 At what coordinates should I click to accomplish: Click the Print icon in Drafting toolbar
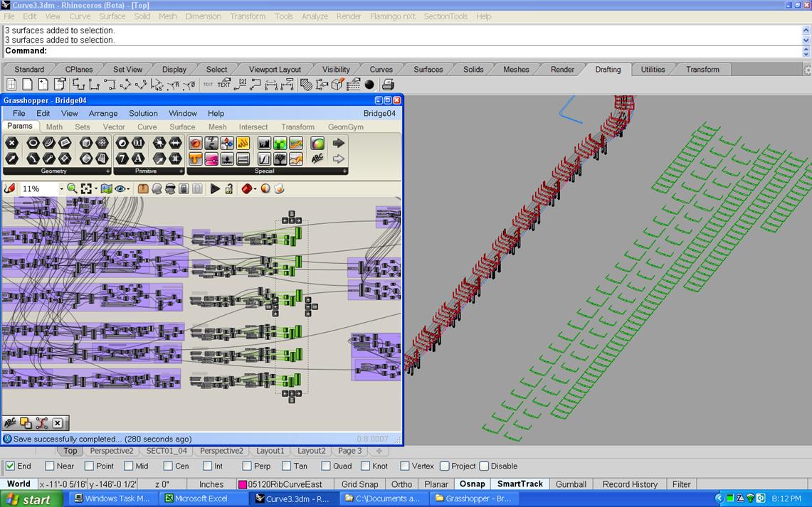click(388, 85)
